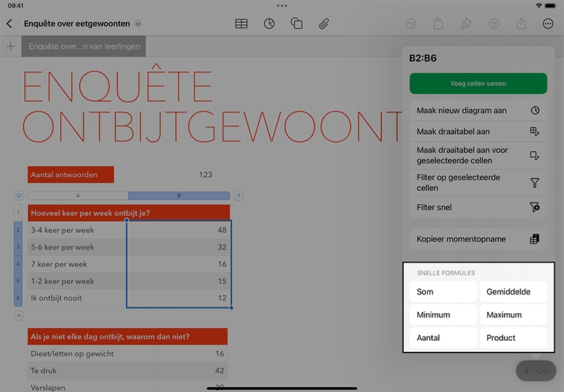Tap the add-row handle below row 6
The height and width of the screenshot is (392, 564).
(19, 316)
